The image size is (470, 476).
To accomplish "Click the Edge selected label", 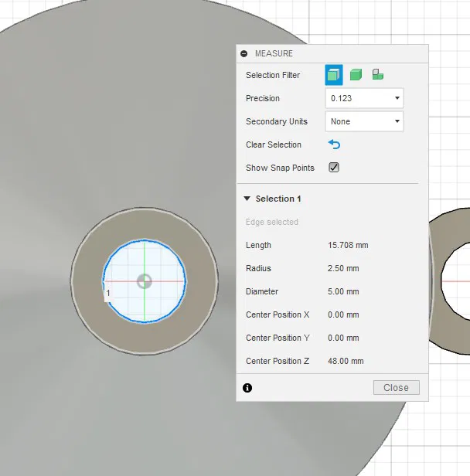I will pos(272,222).
